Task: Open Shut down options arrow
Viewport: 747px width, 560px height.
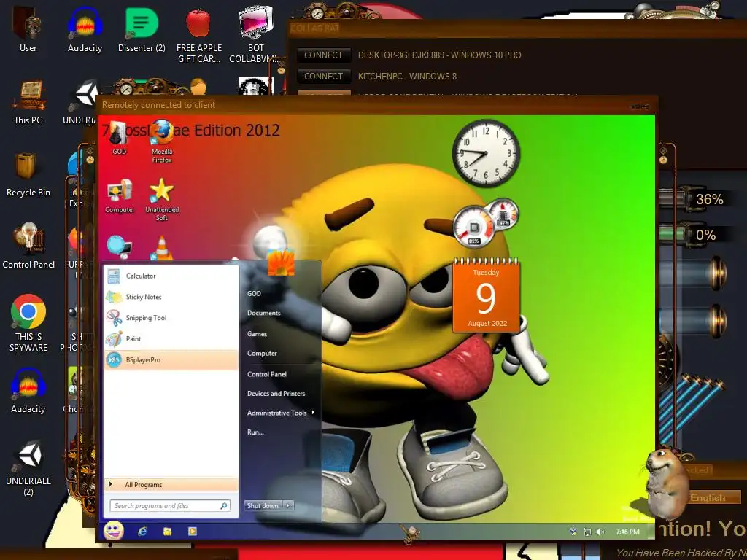Action: coord(288,506)
